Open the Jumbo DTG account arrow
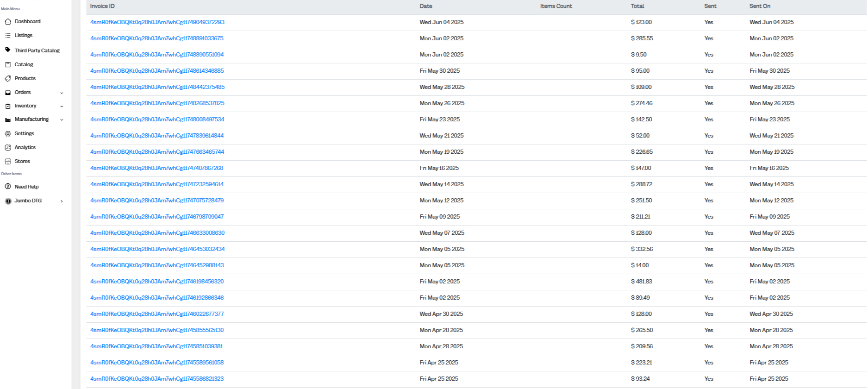 [62, 201]
